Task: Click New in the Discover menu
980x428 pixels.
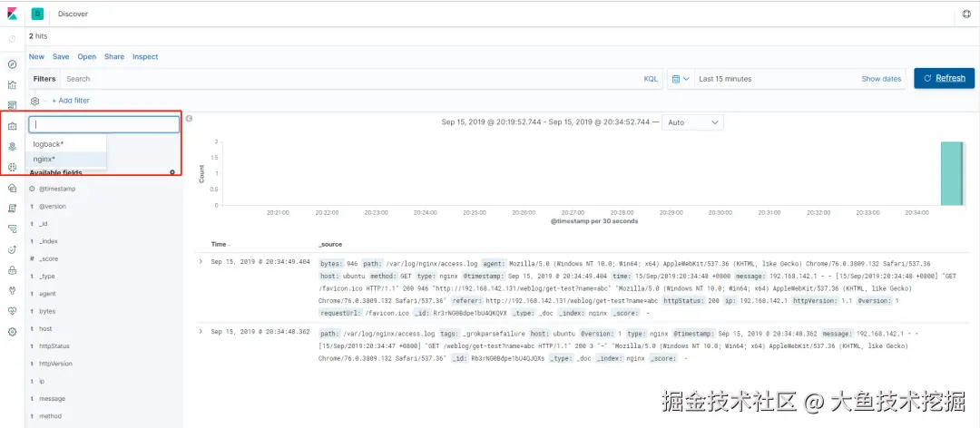Action: click(37, 57)
